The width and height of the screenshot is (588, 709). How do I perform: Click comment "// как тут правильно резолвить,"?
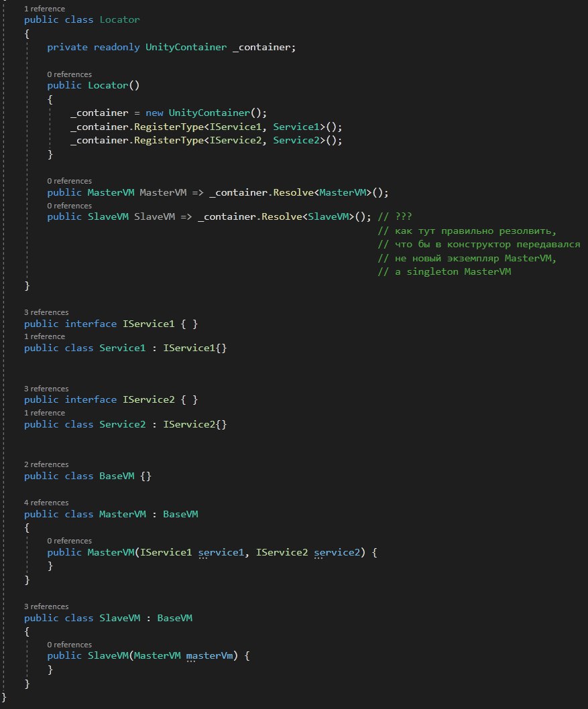[467, 231]
